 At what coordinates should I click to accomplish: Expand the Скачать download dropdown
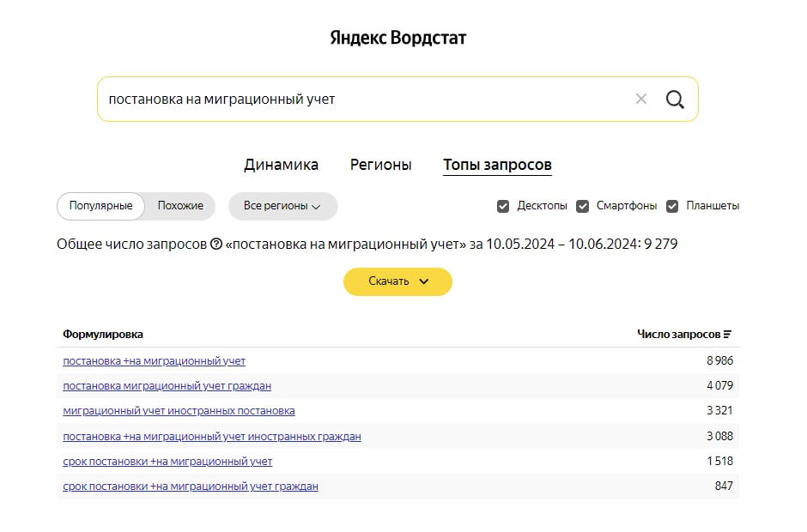397,281
